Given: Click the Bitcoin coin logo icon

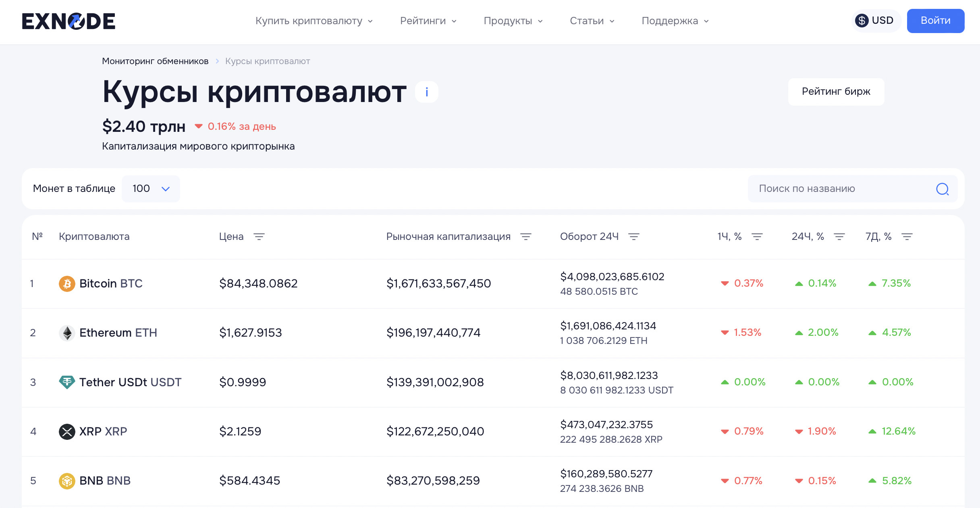Looking at the screenshot, I should tap(67, 283).
